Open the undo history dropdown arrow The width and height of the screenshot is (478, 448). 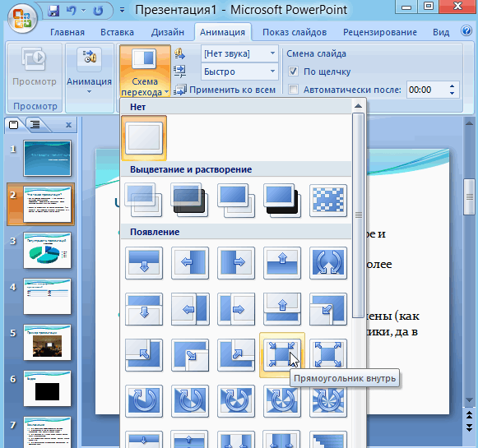(x=84, y=11)
